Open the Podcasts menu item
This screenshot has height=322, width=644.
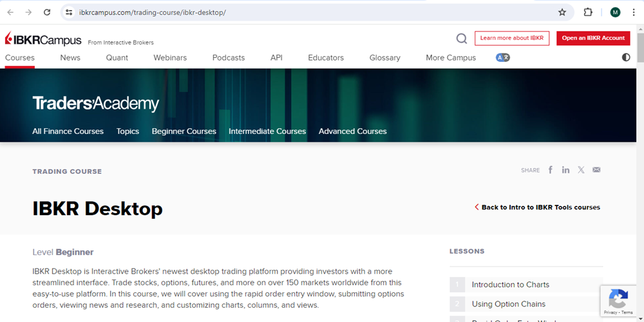(x=229, y=58)
